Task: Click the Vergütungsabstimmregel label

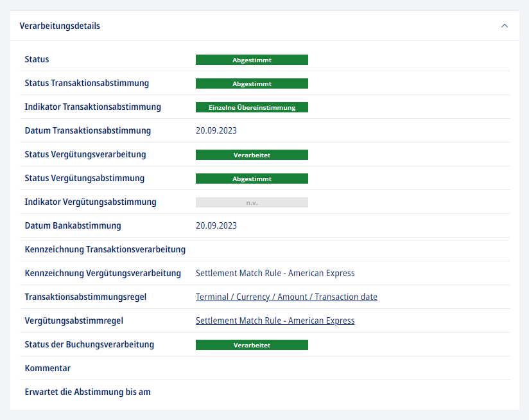Action: coord(74,321)
